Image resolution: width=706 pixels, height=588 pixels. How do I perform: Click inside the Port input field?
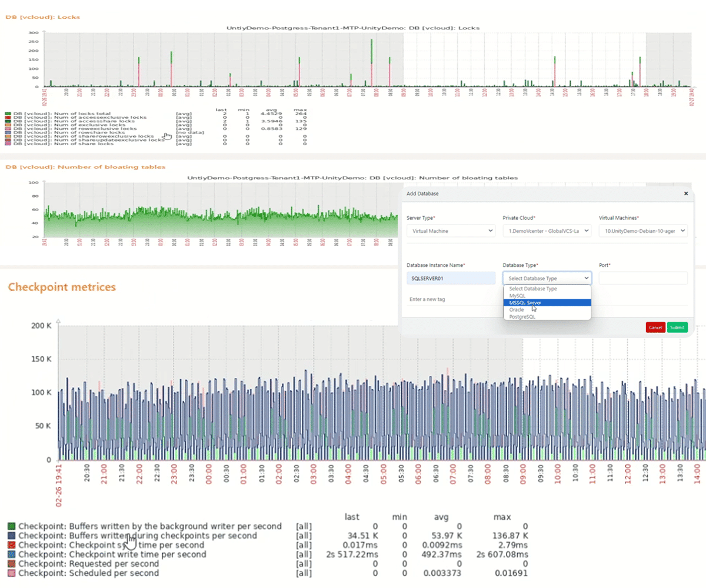pos(642,278)
